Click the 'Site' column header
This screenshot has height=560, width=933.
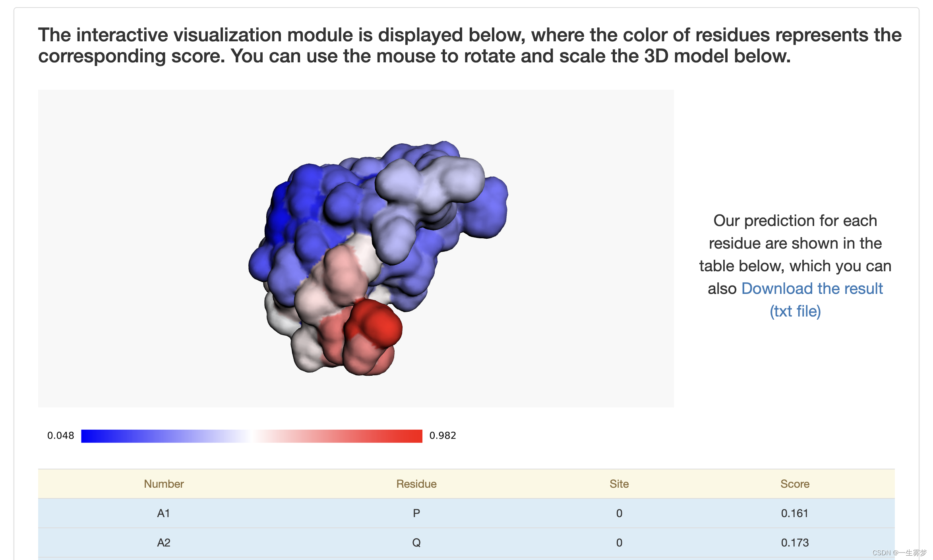619,484
